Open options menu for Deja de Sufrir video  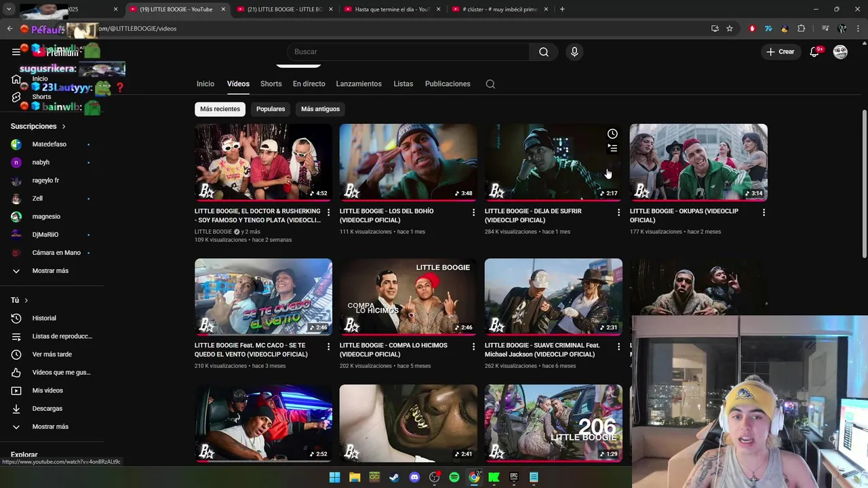(x=618, y=212)
